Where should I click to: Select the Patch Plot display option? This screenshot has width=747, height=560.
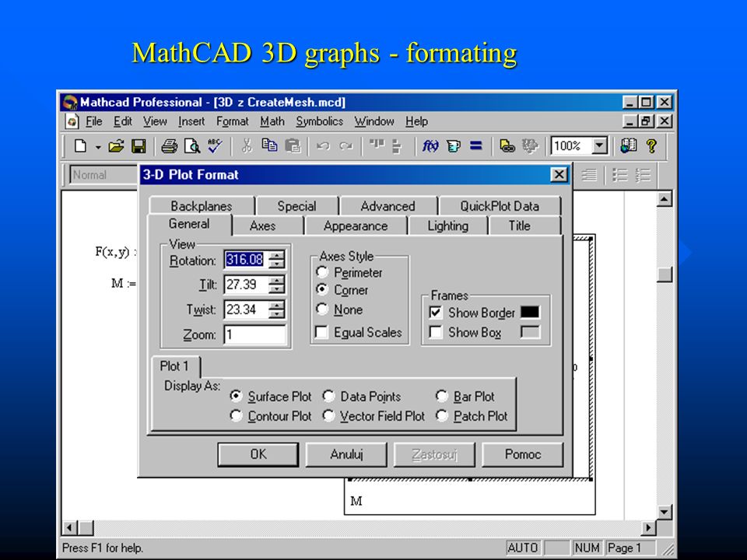point(442,415)
